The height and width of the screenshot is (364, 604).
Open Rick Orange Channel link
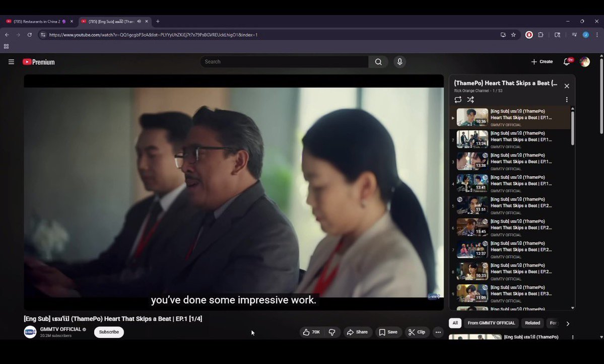click(x=472, y=91)
